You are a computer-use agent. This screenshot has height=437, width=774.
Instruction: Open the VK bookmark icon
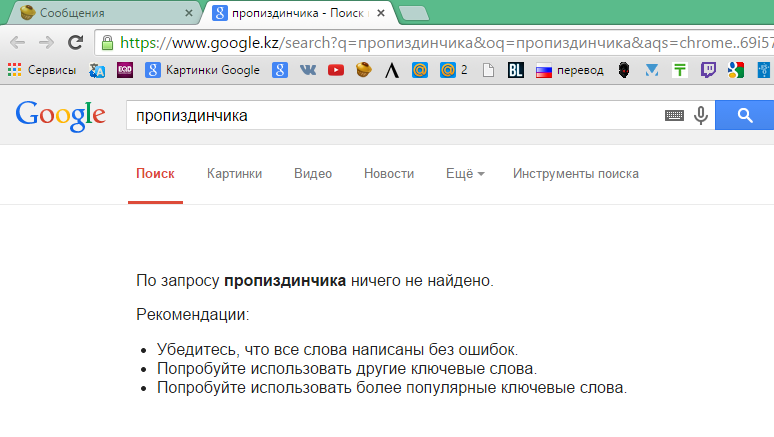pos(308,70)
